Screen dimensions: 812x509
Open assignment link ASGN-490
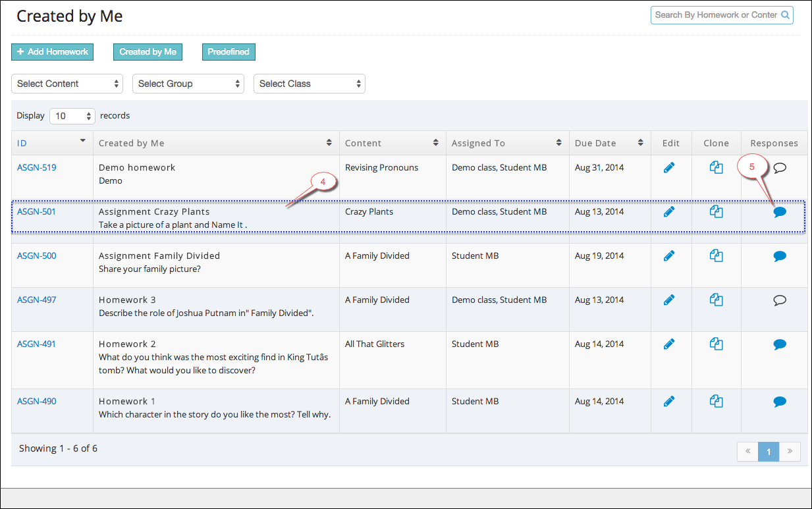click(36, 401)
